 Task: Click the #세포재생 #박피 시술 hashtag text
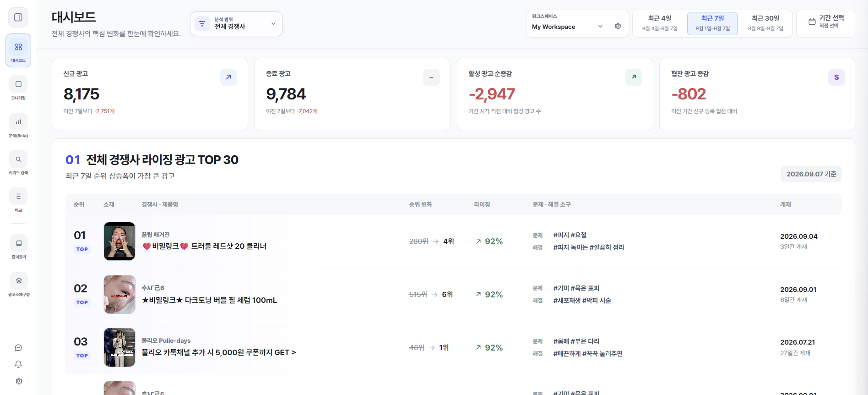(x=582, y=301)
